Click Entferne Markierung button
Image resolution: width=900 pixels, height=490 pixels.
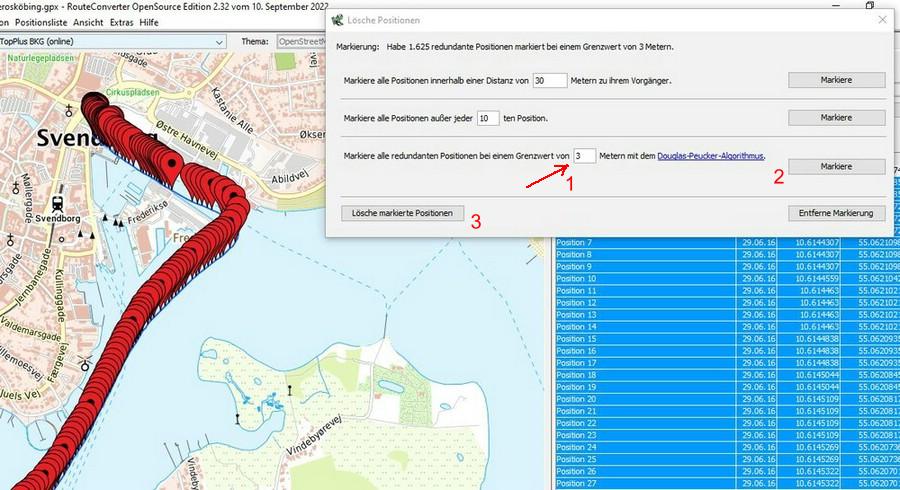click(x=836, y=213)
